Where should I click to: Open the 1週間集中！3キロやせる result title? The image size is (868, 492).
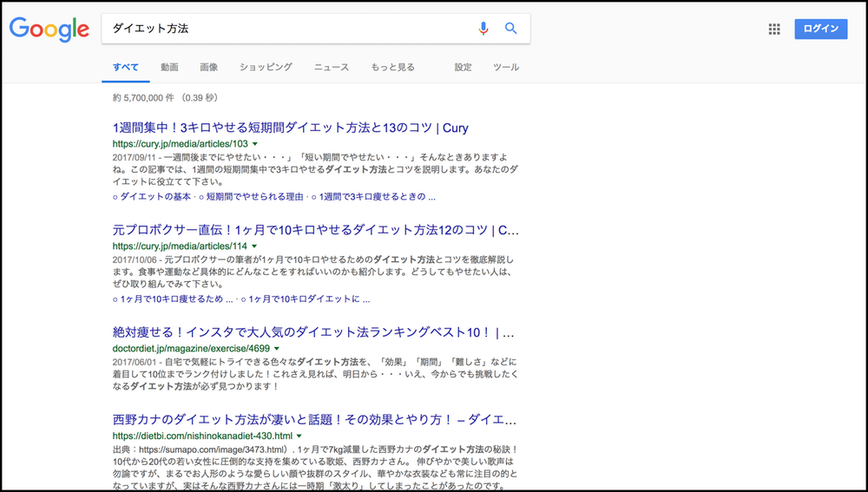pos(290,128)
